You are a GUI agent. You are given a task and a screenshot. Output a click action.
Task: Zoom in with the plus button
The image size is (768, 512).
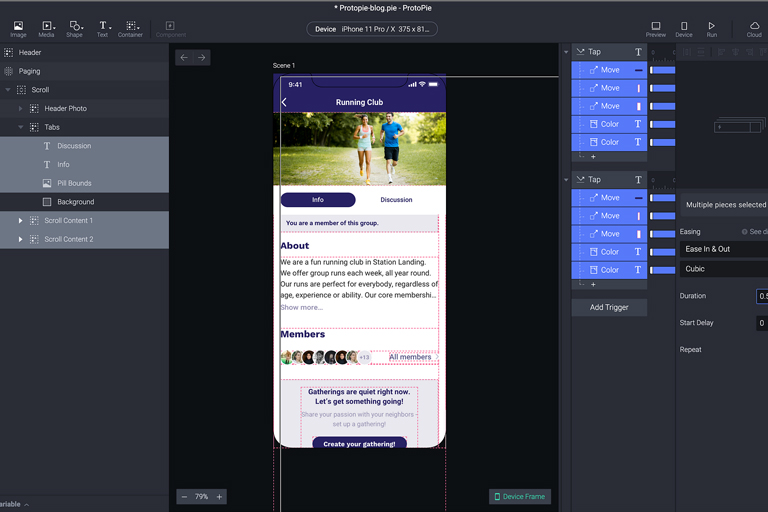click(x=220, y=497)
